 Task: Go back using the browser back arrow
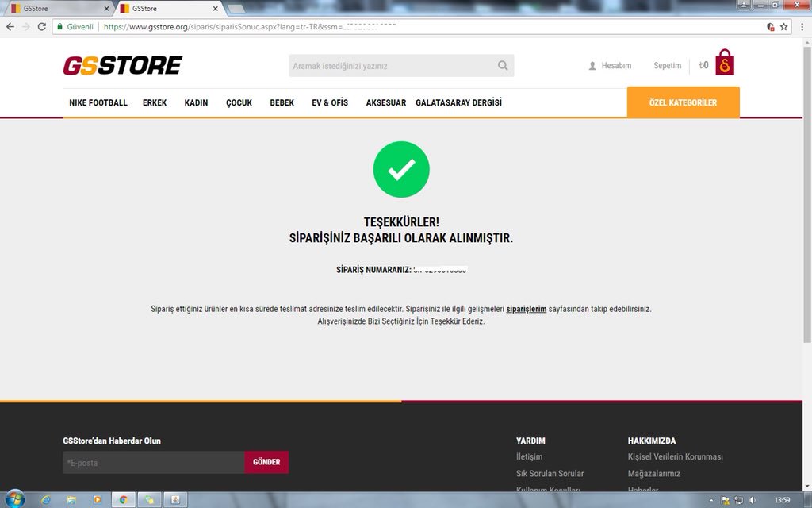pyautogui.click(x=10, y=26)
